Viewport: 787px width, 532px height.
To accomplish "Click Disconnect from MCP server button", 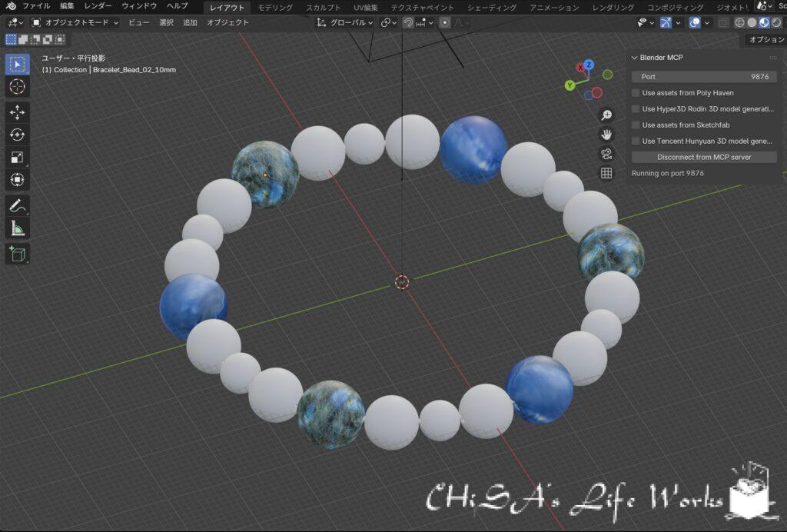I will coord(704,157).
